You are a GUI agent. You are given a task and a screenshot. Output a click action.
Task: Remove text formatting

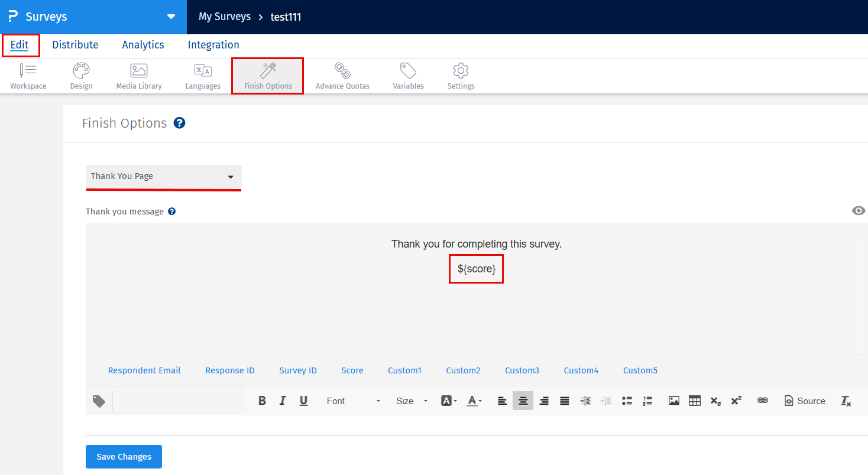click(846, 401)
